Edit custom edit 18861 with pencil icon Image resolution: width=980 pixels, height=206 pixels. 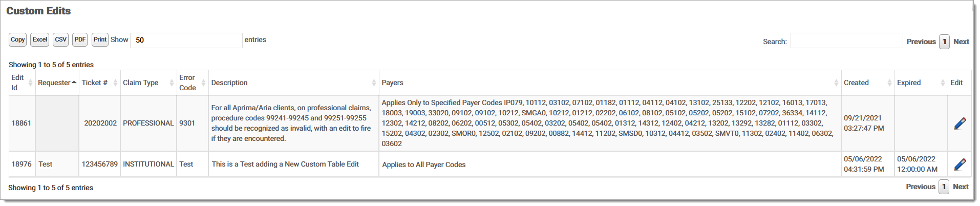pos(960,123)
